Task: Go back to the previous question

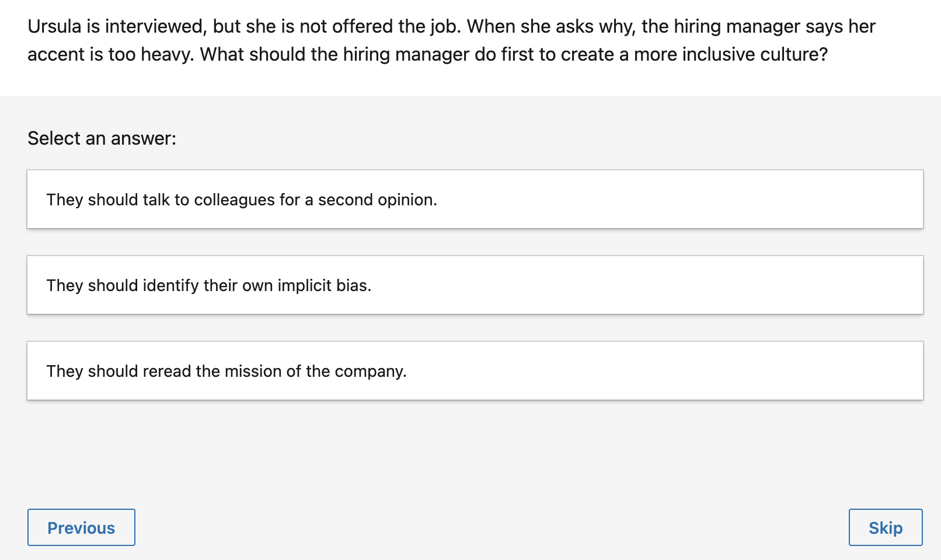Action: coord(81,527)
